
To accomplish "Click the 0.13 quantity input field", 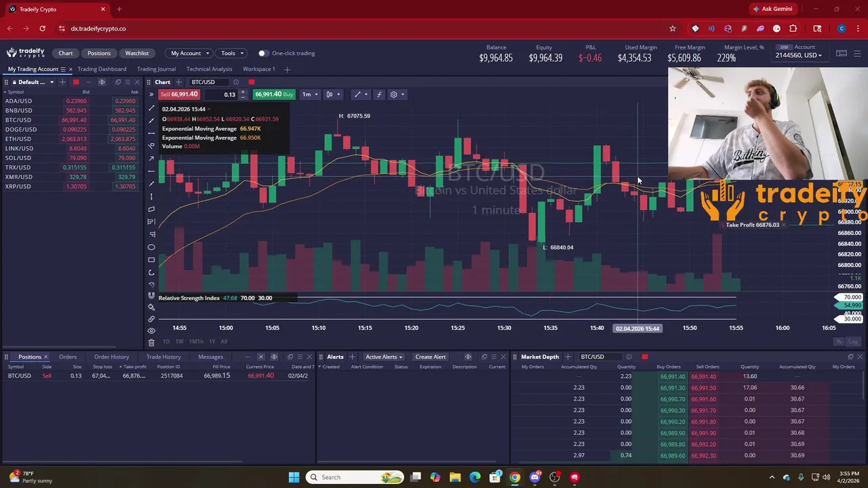I will coord(221,94).
